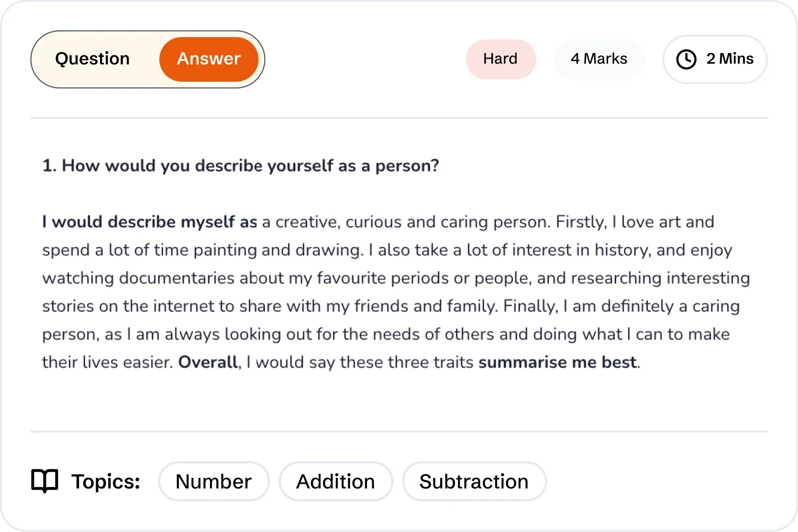The width and height of the screenshot is (798, 532).
Task: Click the clock icon
Action: point(686,59)
